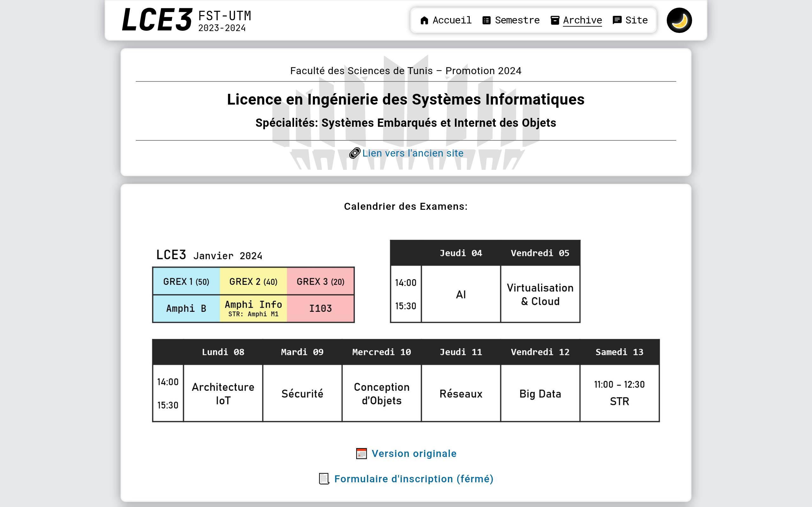
Task: Open Lien vers l'ancien site link
Action: [413, 153]
